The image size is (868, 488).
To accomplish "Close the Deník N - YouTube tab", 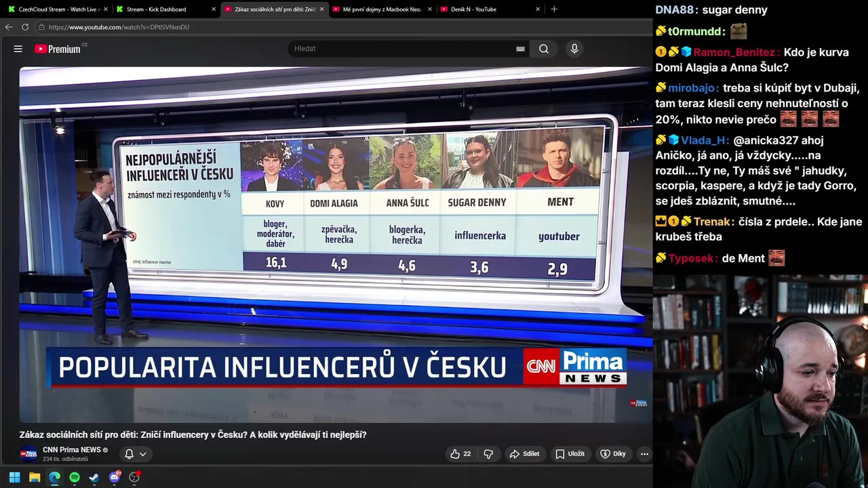I will [538, 9].
